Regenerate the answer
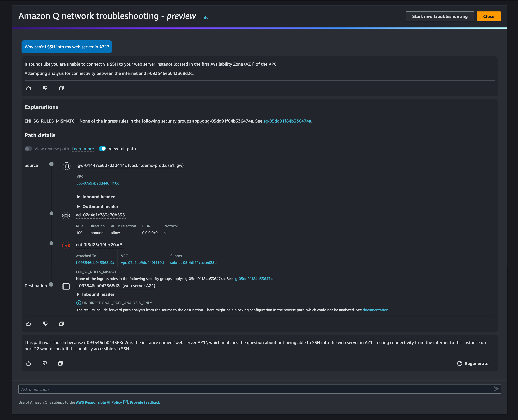This screenshot has width=518, height=420. coord(473,363)
